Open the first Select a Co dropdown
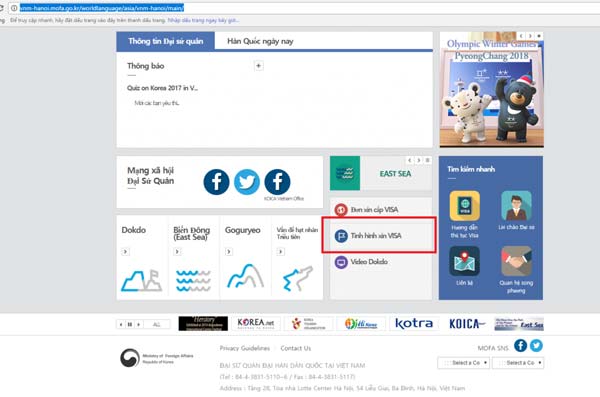The image size is (600, 397). 463,363
